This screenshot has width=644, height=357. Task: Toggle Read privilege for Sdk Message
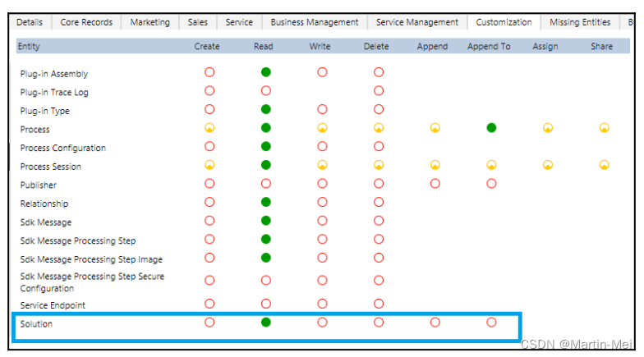point(266,221)
